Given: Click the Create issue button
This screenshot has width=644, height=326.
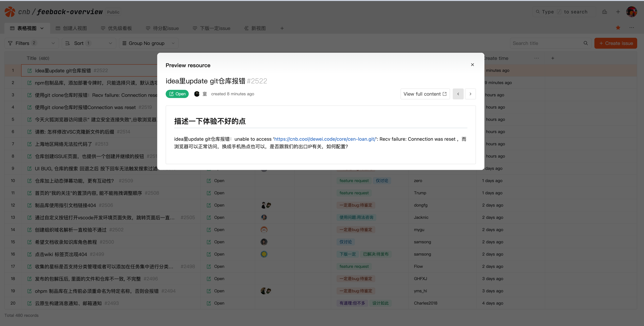Looking at the screenshot, I should point(616,43).
